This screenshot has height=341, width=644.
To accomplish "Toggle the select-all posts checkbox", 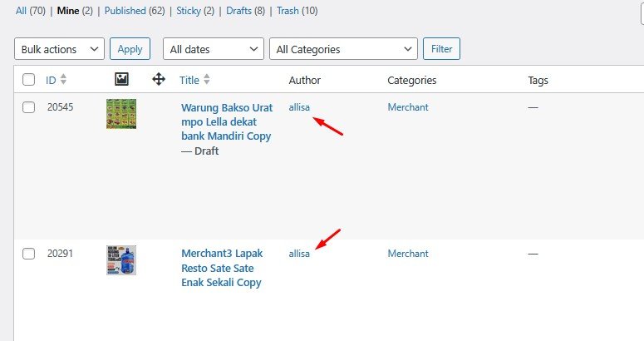I will tap(29, 80).
